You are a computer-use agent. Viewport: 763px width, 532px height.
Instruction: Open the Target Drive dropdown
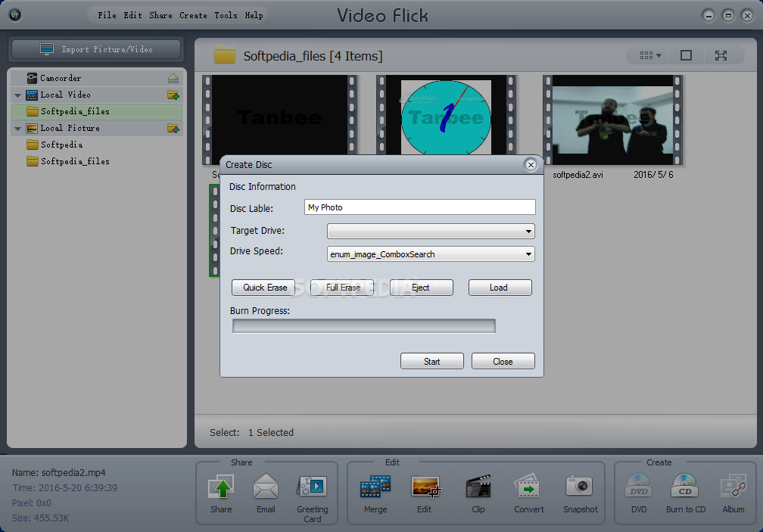[431, 231]
